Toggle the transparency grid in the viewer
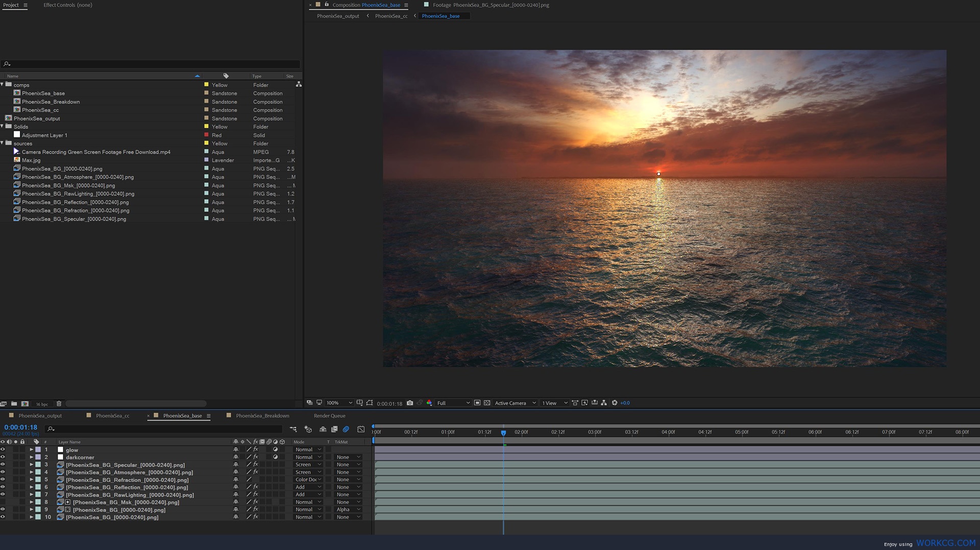 487,403
